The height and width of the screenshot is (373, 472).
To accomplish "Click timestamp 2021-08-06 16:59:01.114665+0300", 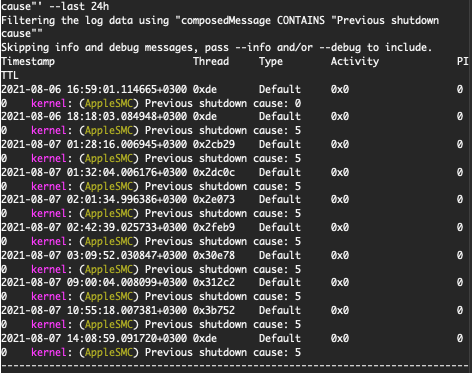I will click(x=94, y=89).
